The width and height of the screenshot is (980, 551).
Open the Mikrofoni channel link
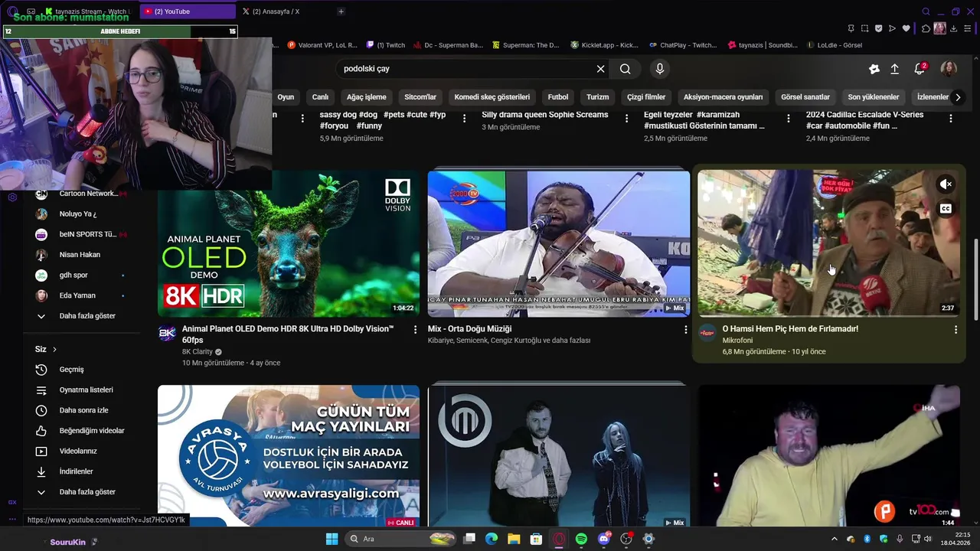[737, 341]
